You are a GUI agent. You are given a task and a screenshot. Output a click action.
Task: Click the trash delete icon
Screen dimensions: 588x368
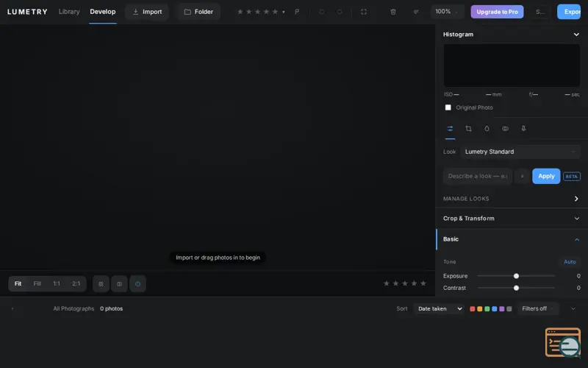(393, 12)
